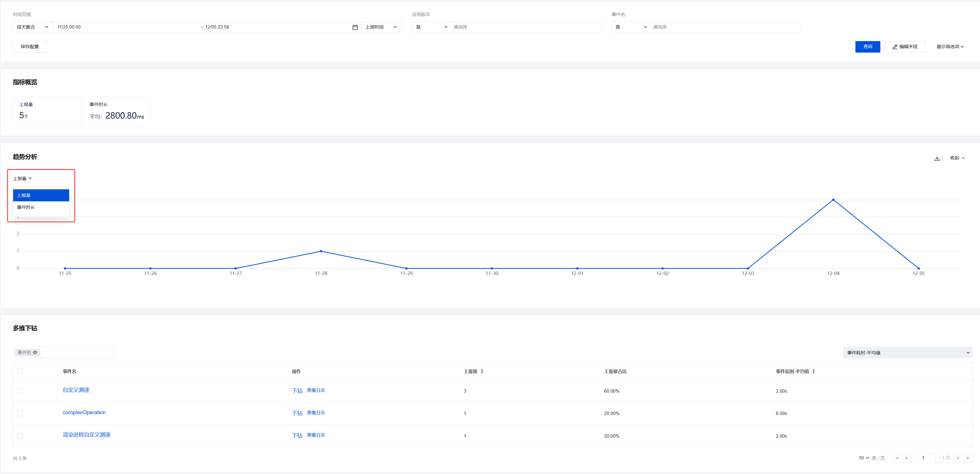
Task: Click the blue 查询 button
Action: point(867,47)
